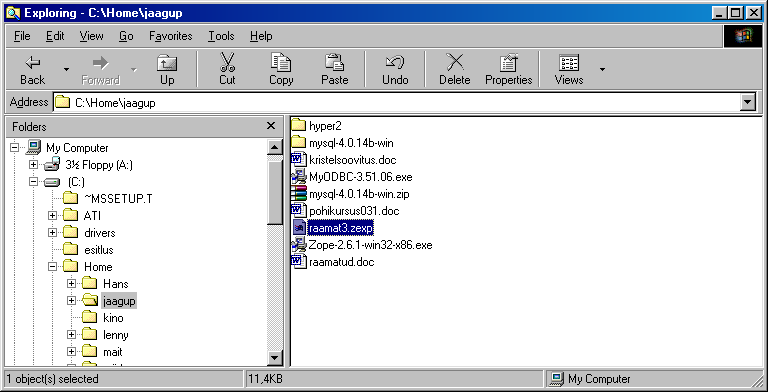Expand the jaagup folder node
The height and width of the screenshot is (392, 768).
pyautogui.click(x=72, y=300)
